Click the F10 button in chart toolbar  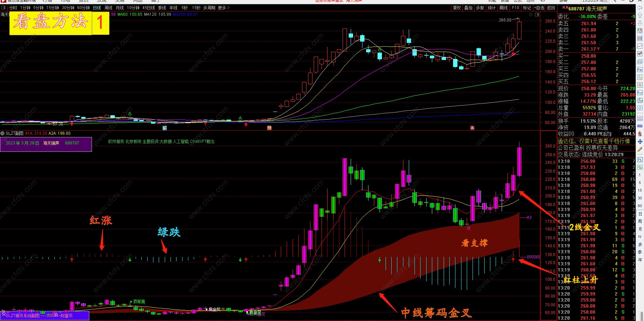[515, 8]
